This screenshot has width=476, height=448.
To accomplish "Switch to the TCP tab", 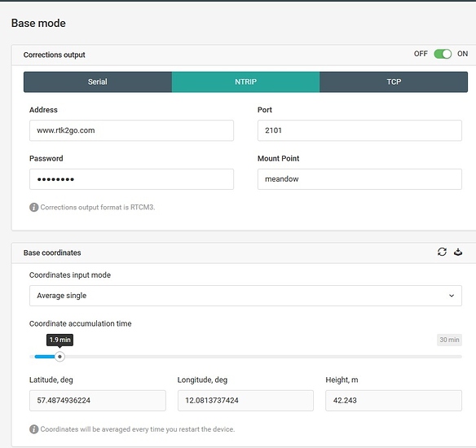I will (394, 82).
